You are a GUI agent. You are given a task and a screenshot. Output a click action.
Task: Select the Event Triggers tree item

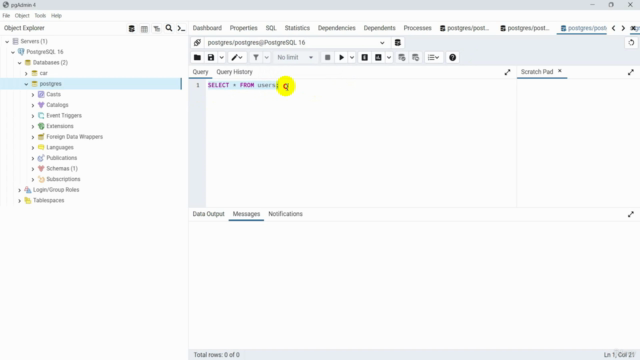coord(64,116)
